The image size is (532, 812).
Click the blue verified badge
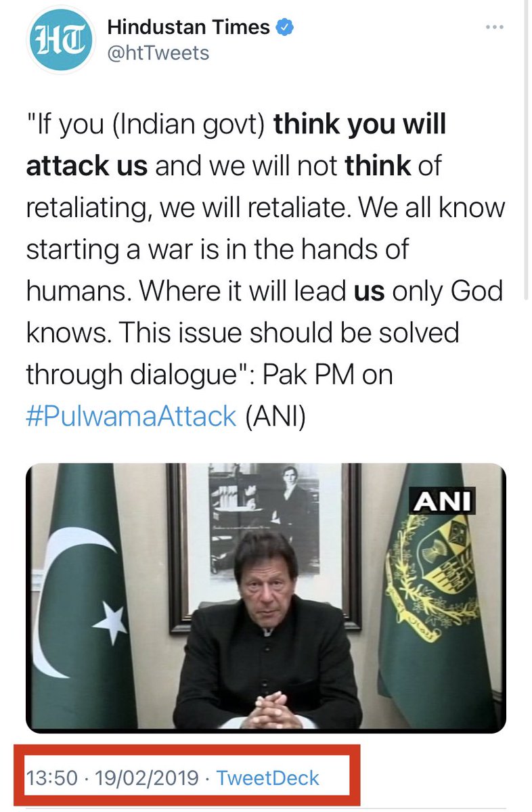click(x=287, y=28)
